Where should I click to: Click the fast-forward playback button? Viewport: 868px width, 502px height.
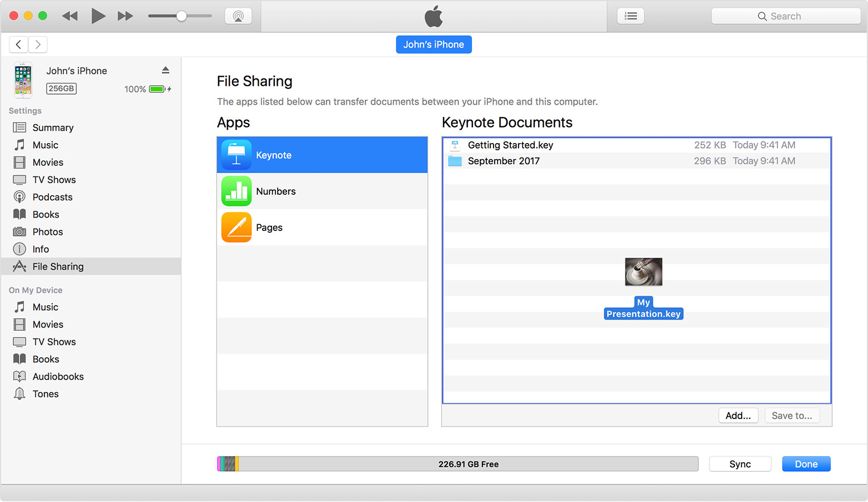tap(125, 16)
